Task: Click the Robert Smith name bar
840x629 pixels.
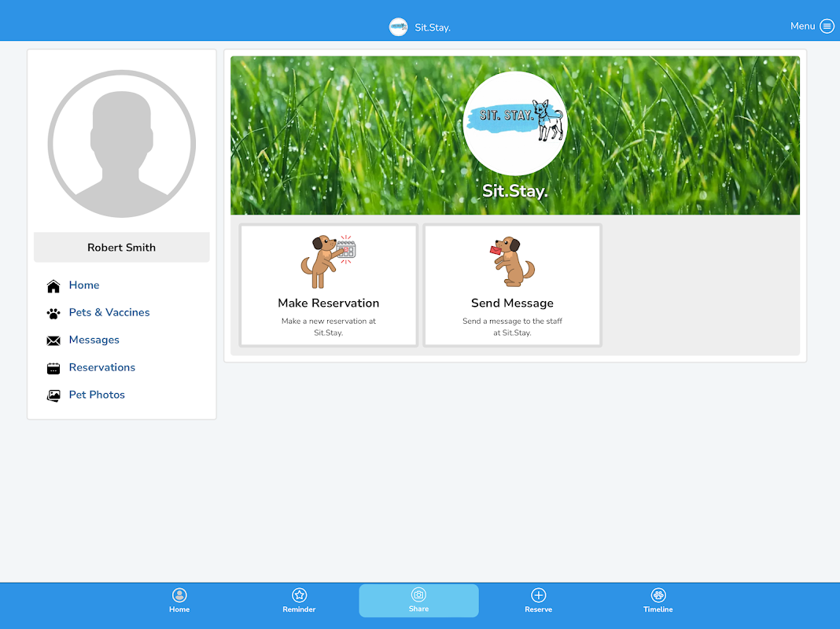Action: (122, 248)
